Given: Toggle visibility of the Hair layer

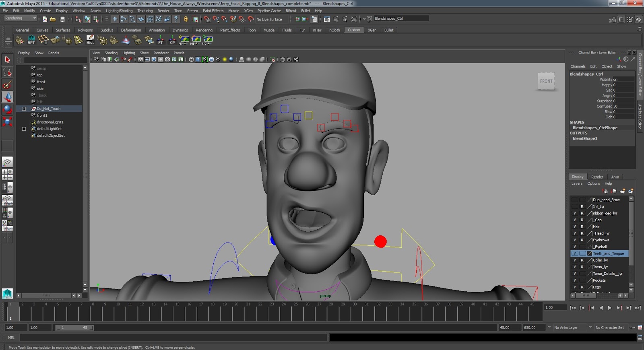Looking at the screenshot, I should 574,227.
